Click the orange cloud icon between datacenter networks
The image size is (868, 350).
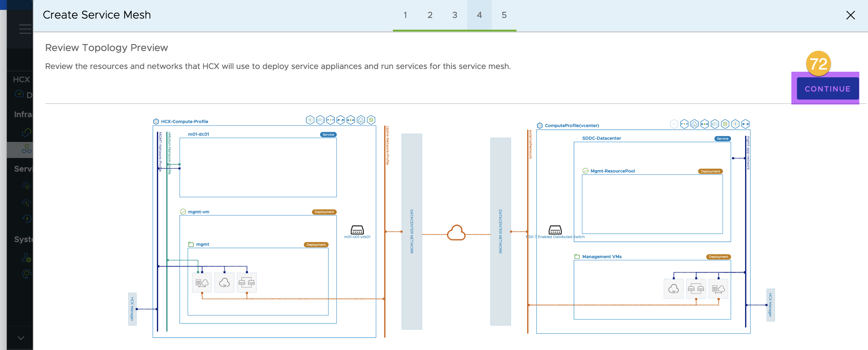click(456, 233)
